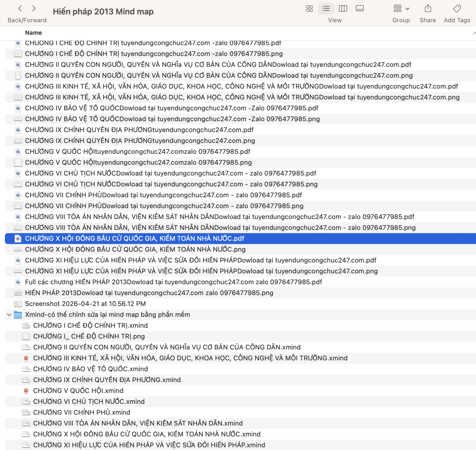Select CHƯƠNG V QUỐC HỘI.xmind file
The height and width of the screenshot is (450, 476).
[78, 391]
